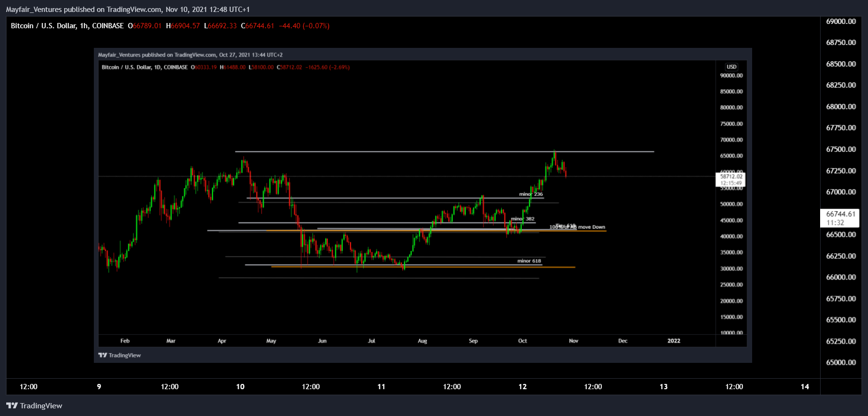Click the Nov 10, 2021 12:48 published header
Screen dimensions: 868x416
click(128, 10)
